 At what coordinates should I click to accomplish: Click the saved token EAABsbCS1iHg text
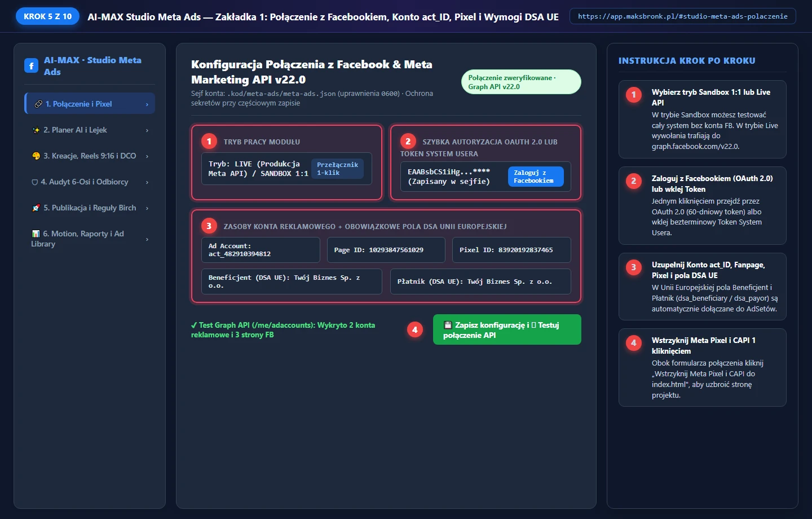449,177
